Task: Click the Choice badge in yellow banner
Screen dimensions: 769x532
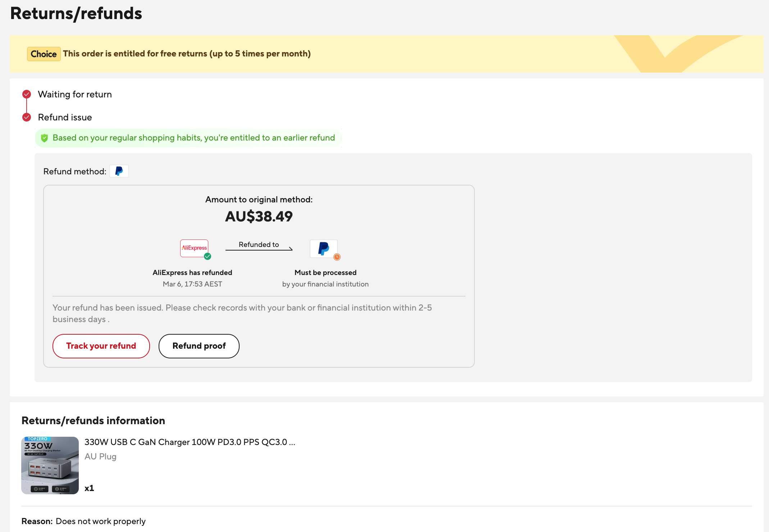Action: (x=44, y=54)
